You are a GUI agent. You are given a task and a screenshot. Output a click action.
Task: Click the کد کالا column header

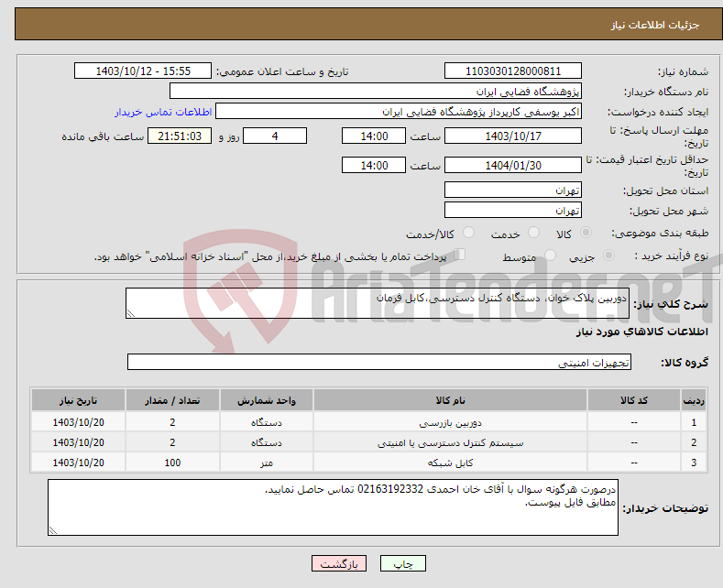tap(634, 400)
